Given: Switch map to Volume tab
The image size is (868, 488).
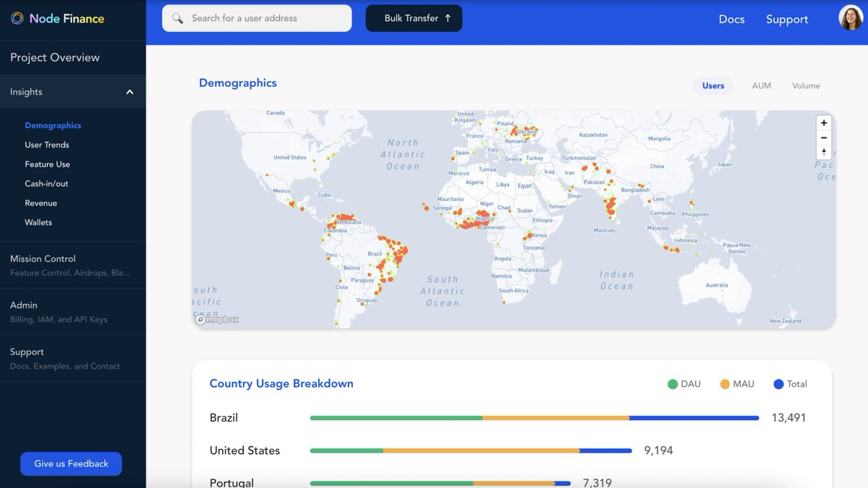Looking at the screenshot, I should point(806,85).
